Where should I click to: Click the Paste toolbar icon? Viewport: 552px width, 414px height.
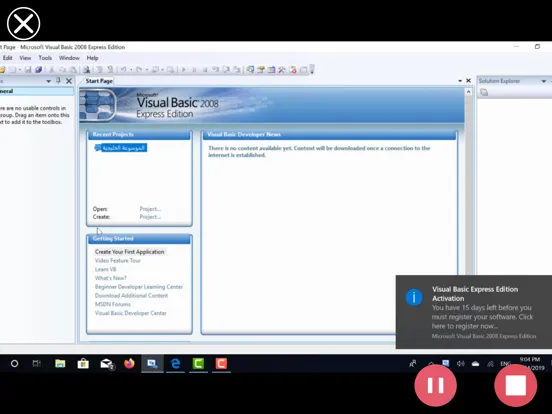73,70
